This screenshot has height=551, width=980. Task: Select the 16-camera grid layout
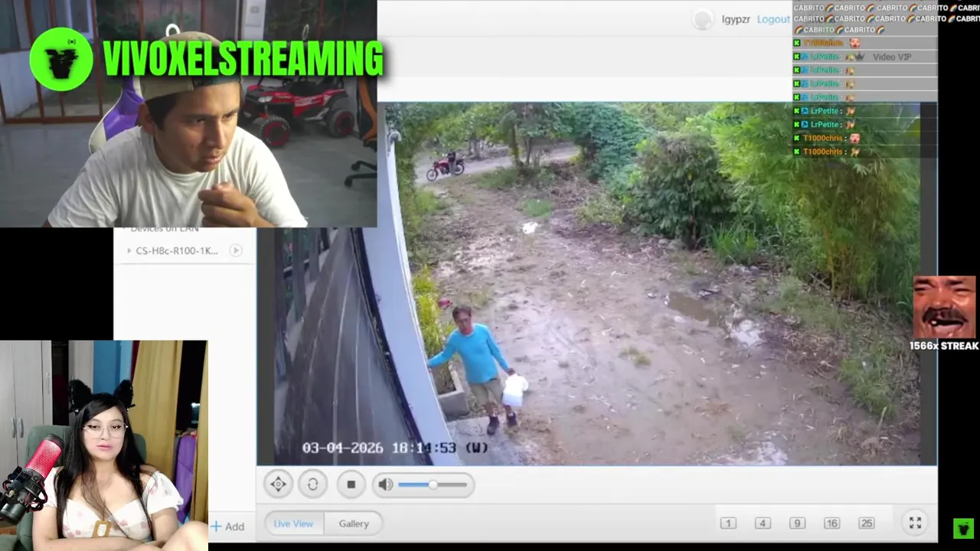(x=831, y=523)
